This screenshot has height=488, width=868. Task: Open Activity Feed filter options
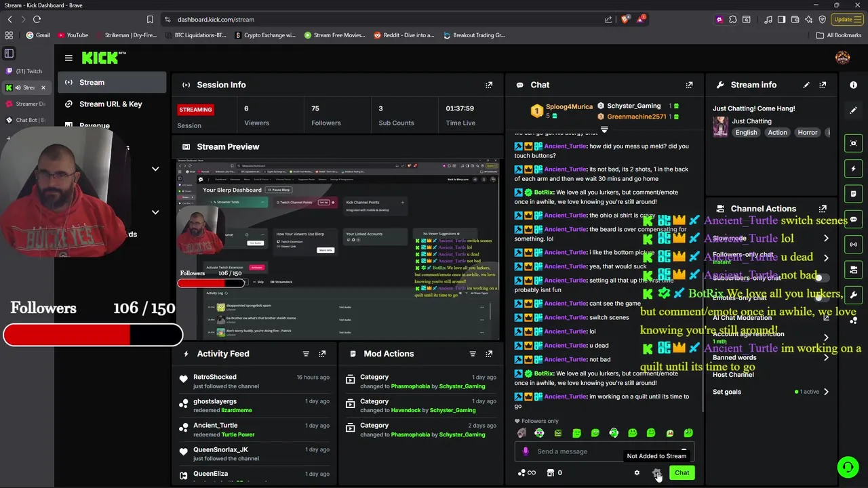[x=306, y=354]
